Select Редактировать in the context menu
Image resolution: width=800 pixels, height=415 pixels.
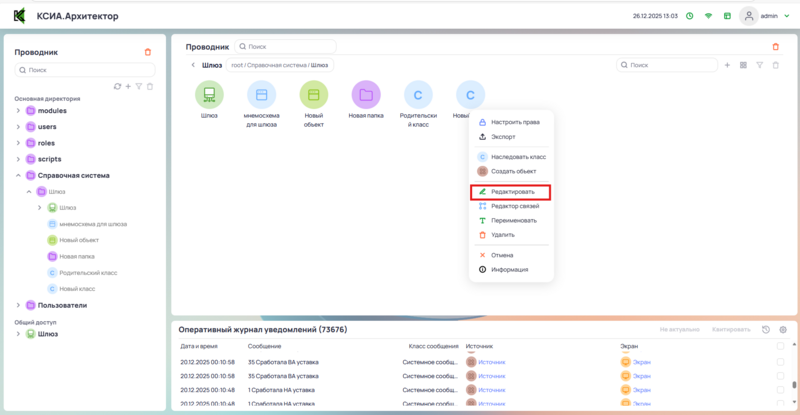point(513,191)
